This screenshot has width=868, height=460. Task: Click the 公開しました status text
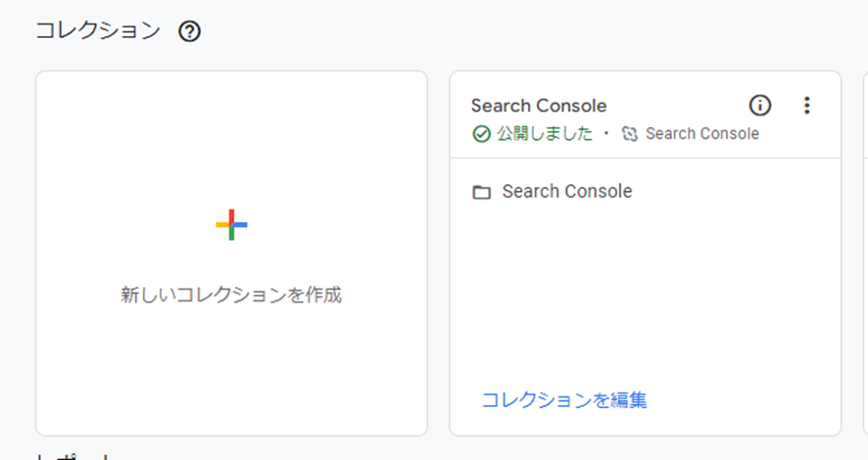click(x=545, y=134)
